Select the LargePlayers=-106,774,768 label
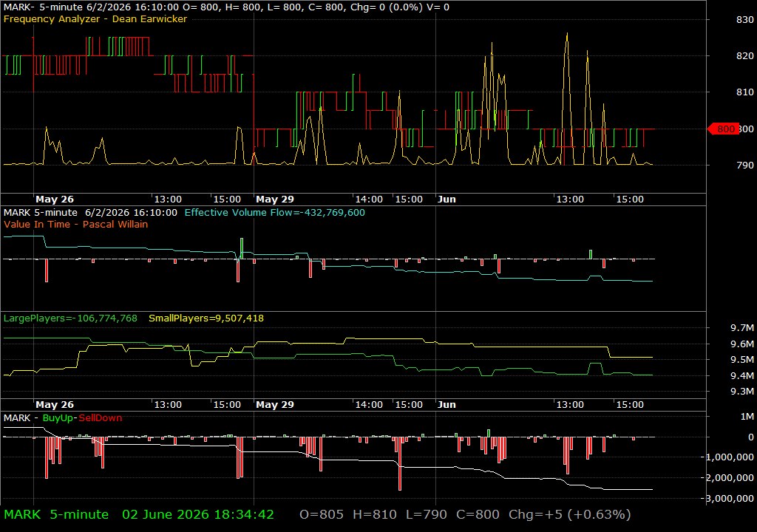This screenshot has width=757, height=532. click(70, 318)
